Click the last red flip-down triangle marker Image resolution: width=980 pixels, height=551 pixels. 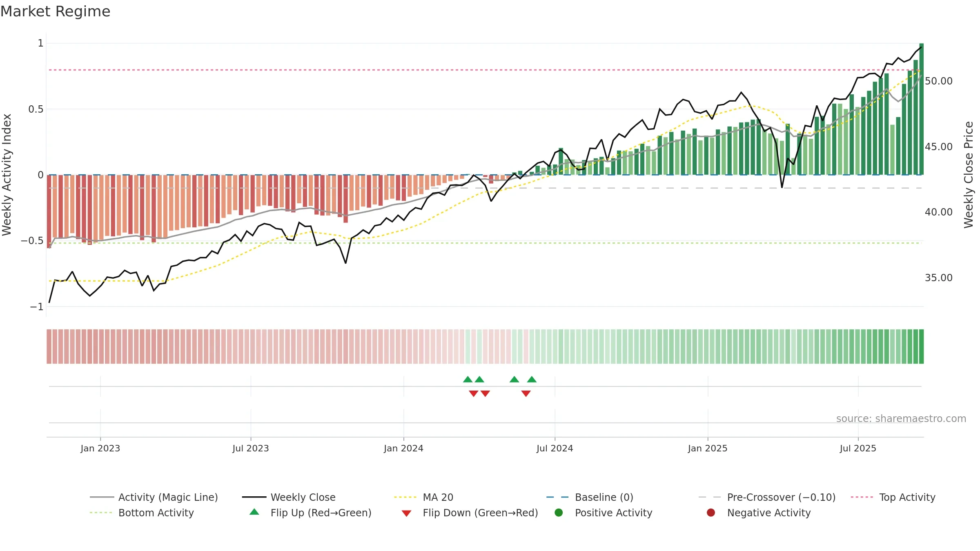526,393
